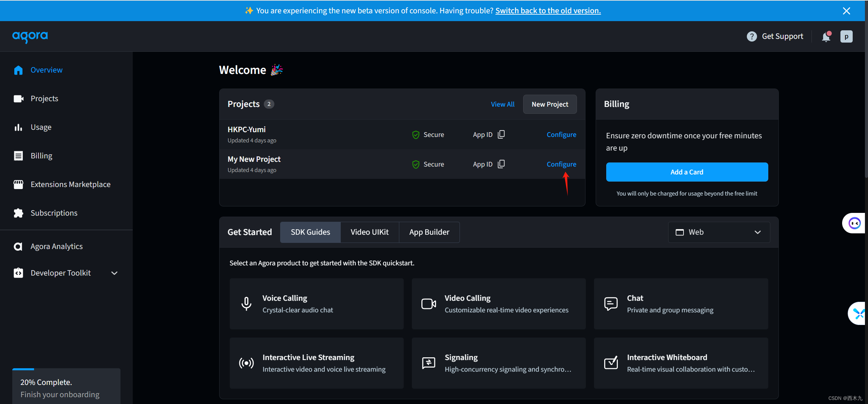The height and width of the screenshot is (404, 868).
Task: Click the New Project button
Action: point(550,104)
